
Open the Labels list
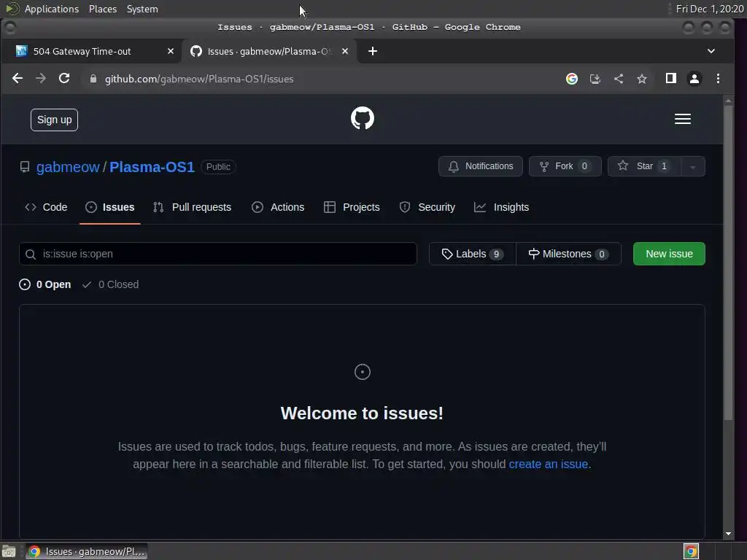tap(472, 254)
